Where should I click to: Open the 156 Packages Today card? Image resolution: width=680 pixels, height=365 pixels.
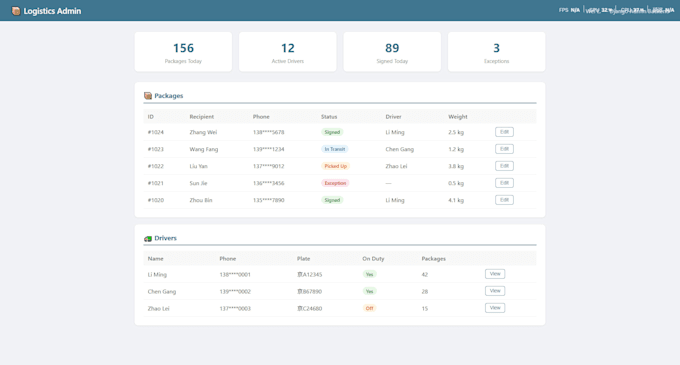point(183,52)
